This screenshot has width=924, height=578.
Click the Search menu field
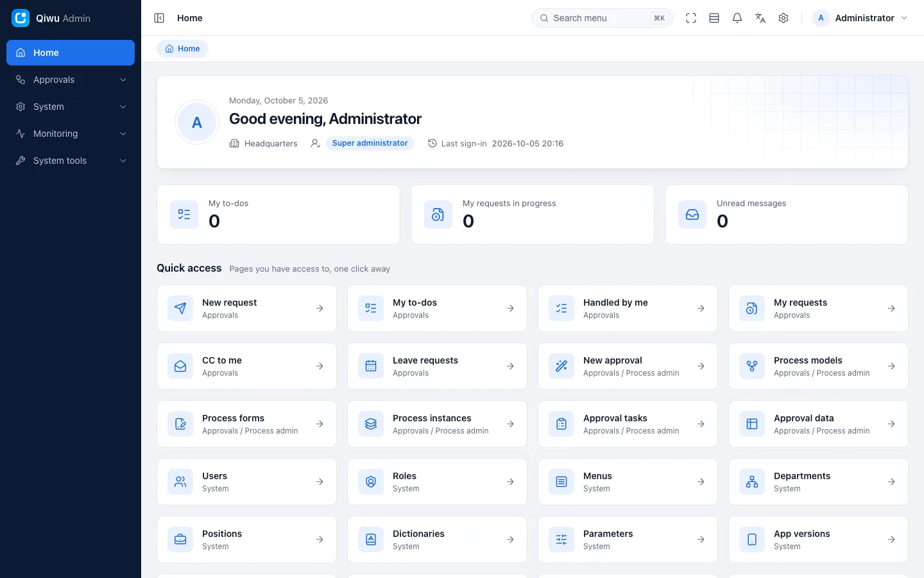602,18
